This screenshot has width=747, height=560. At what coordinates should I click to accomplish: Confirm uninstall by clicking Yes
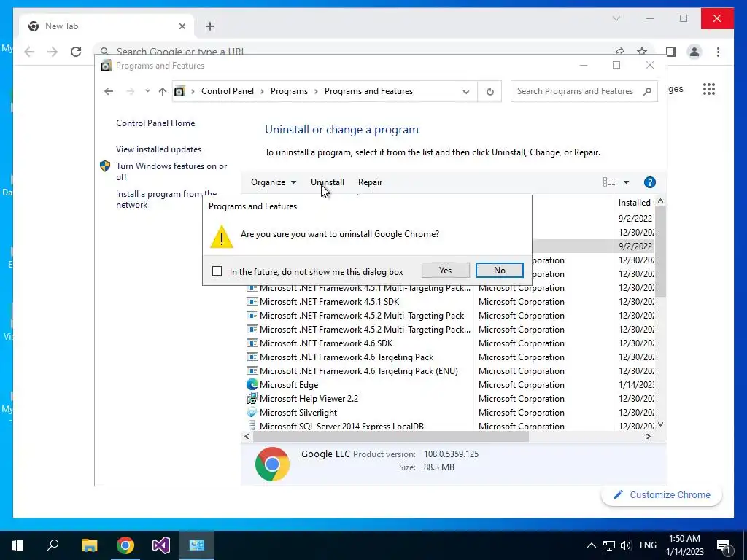[446, 271]
